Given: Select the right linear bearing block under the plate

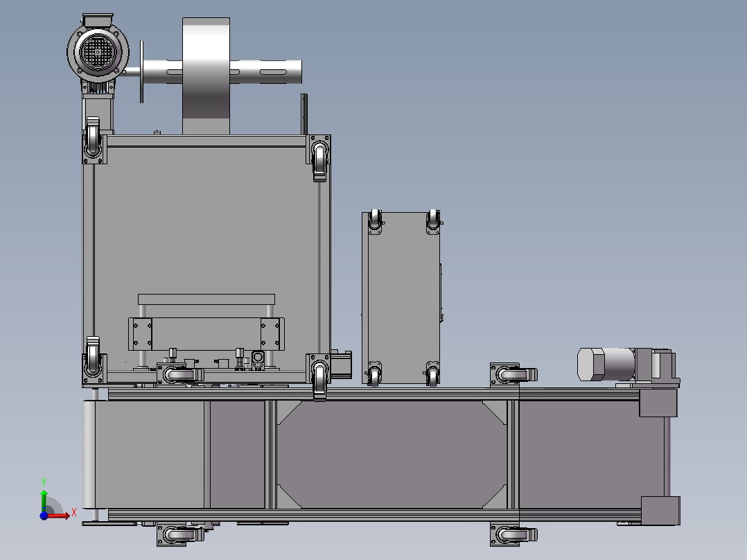Looking at the screenshot, I should 270,334.
